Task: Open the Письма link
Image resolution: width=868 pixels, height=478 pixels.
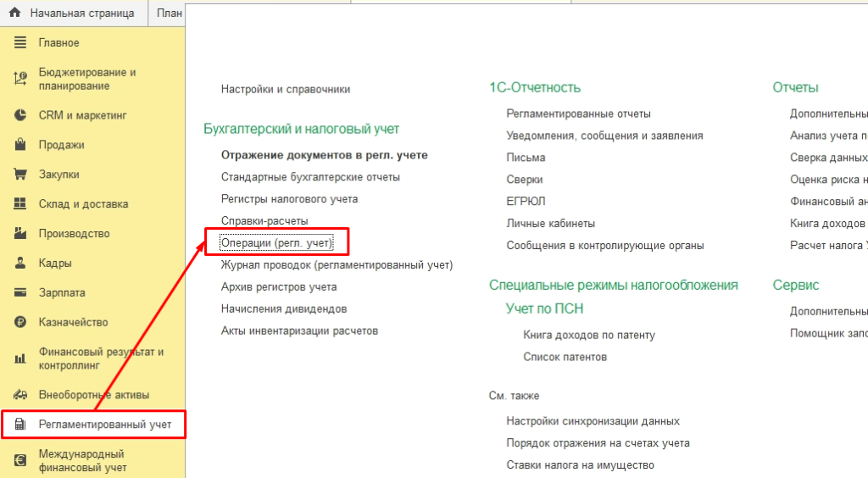Action: [526, 158]
